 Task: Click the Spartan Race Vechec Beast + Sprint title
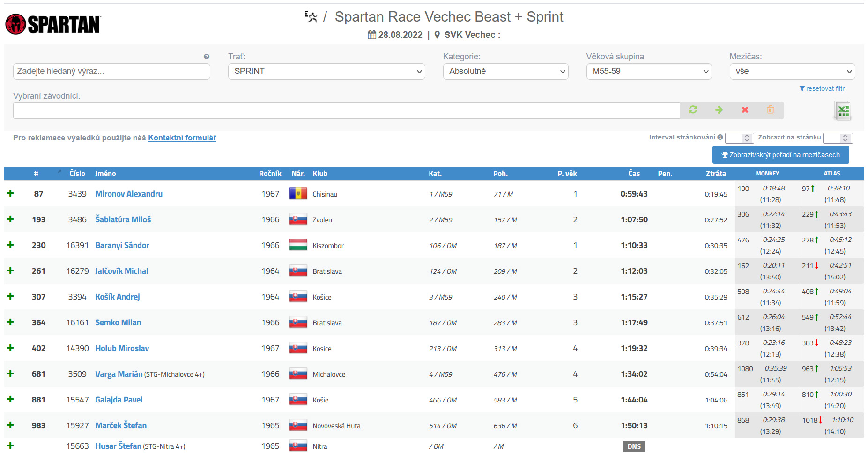(449, 17)
